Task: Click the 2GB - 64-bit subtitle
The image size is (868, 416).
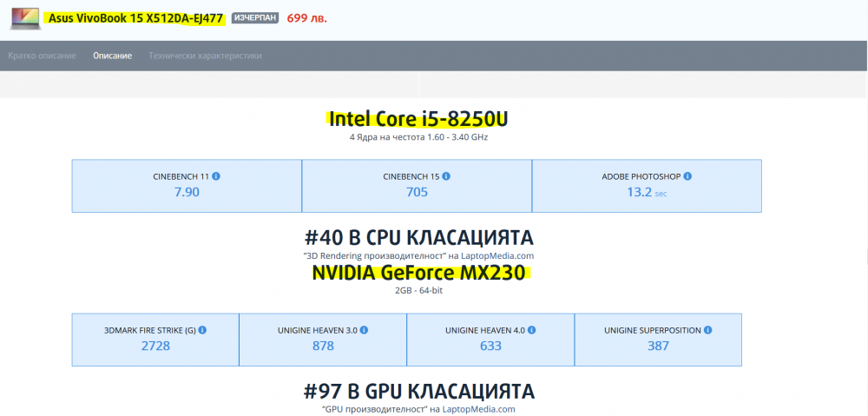Action: coord(418,290)
